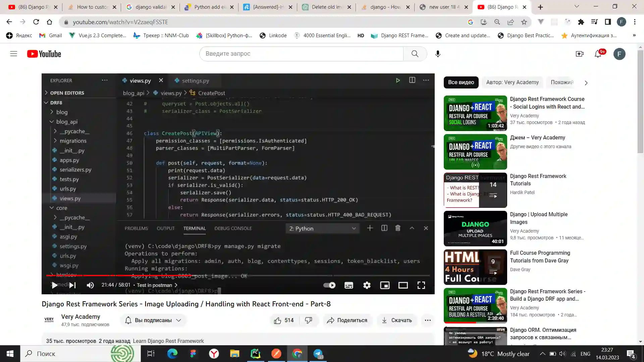Viewport: 644px width, 362px height.
Task: Open the subscription notification dropdown
Action: (x=153, y=320)
